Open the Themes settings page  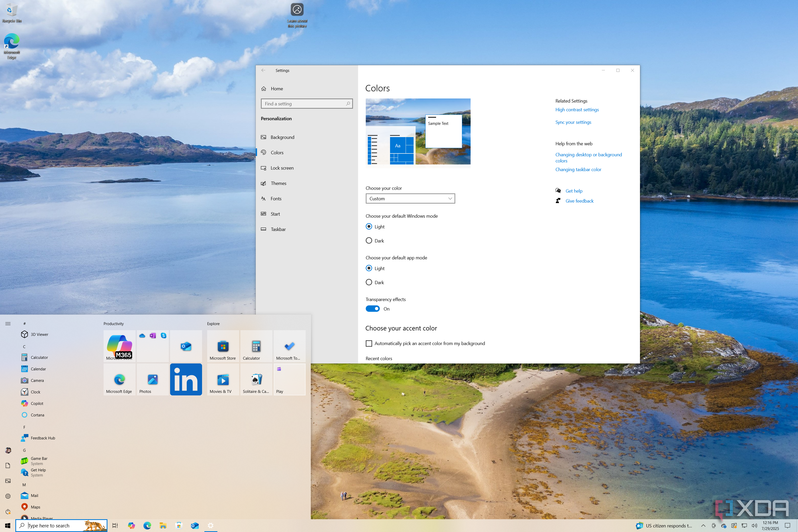point(307,183)
